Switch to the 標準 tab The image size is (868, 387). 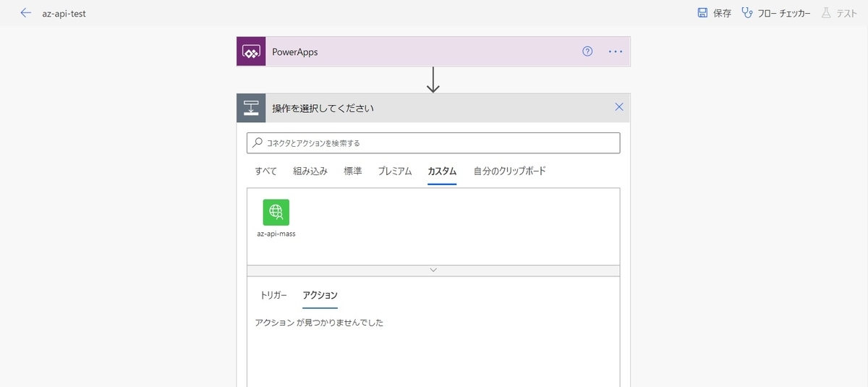353,171
